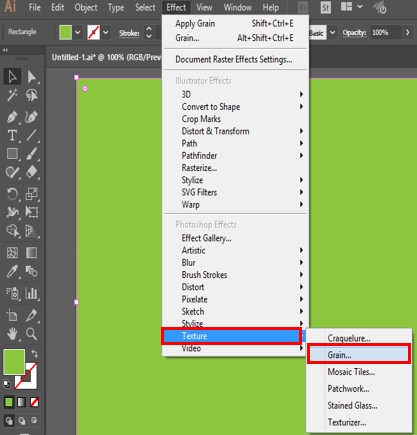Choose the Blend tool
417x435 pixels.
32,271
